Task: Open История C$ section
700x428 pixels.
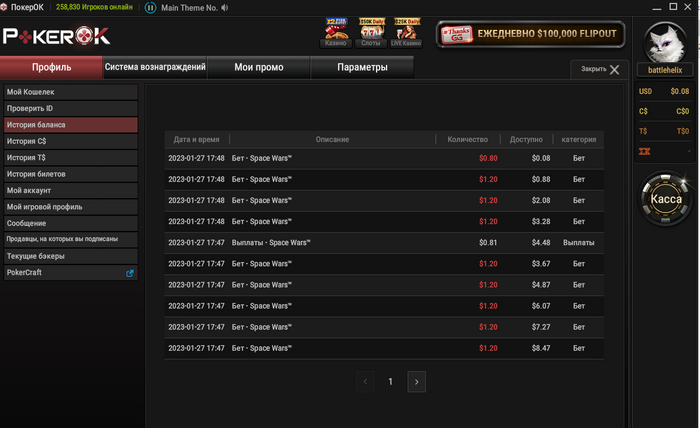Action: tap(71, 141)
